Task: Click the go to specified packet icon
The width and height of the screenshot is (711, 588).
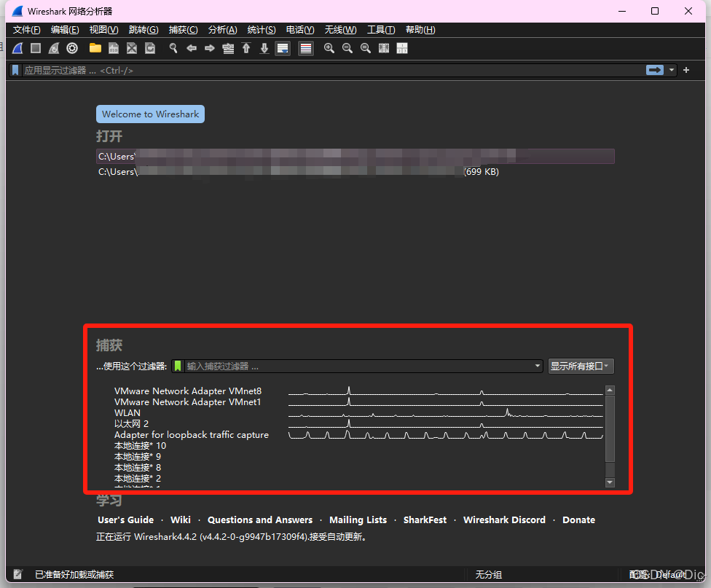Action: click(228, 48)
